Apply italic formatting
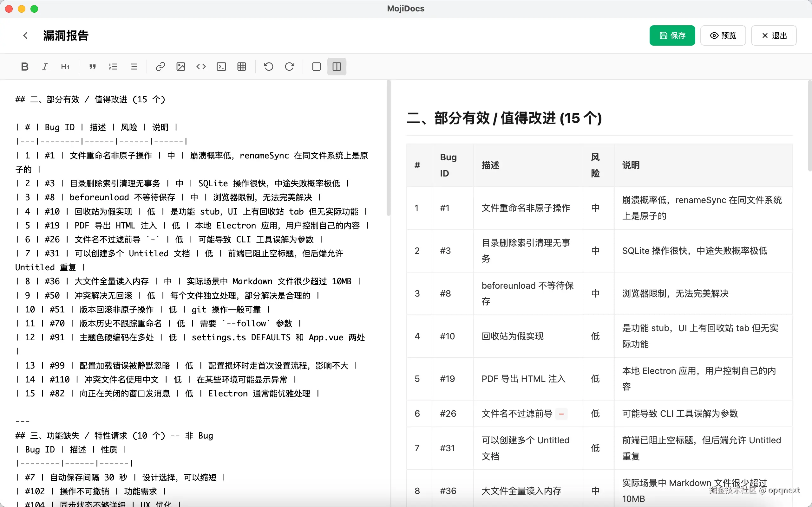The height and width of the screenshot is (507, 812). [45, 67]
